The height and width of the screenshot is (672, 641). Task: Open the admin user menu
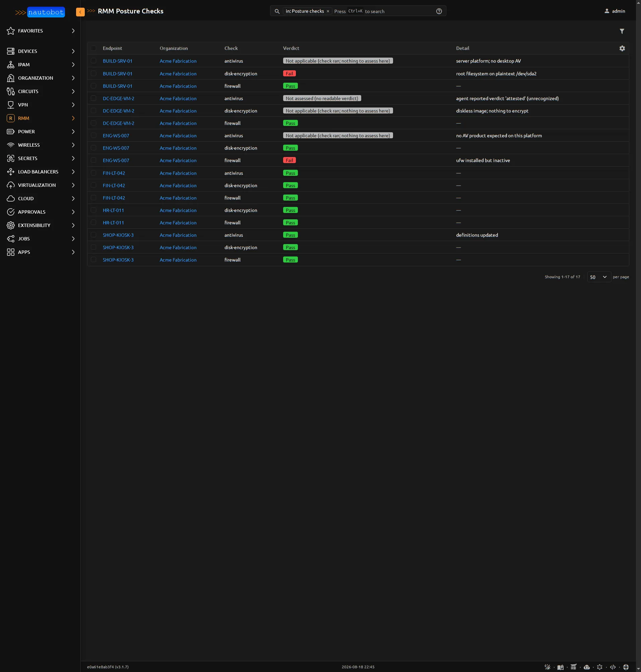[614, 11]
